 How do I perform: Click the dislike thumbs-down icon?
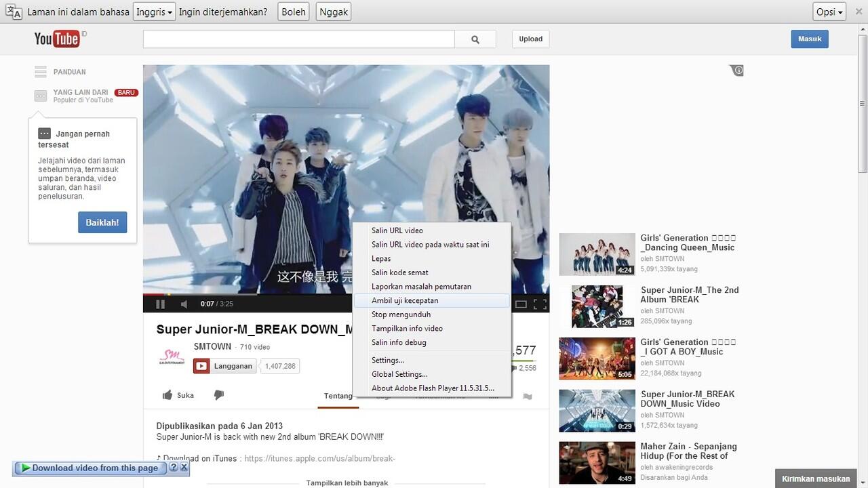coord(219,395)
